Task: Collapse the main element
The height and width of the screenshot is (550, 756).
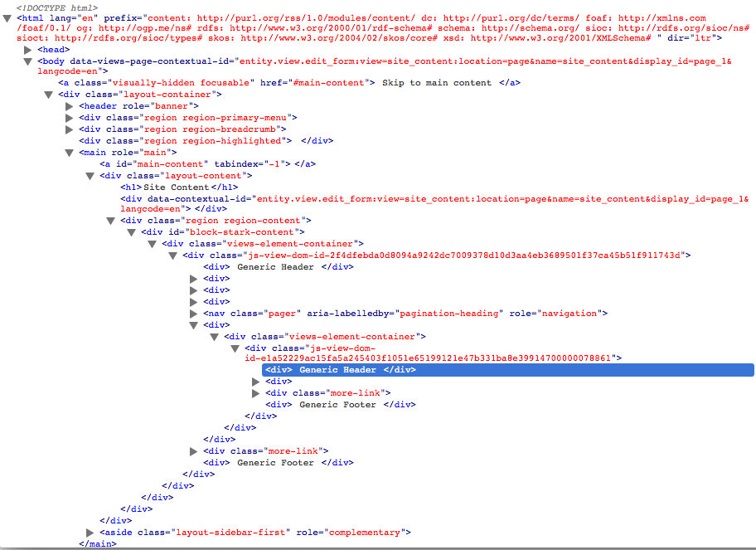Action: click(x=70, y=152)
